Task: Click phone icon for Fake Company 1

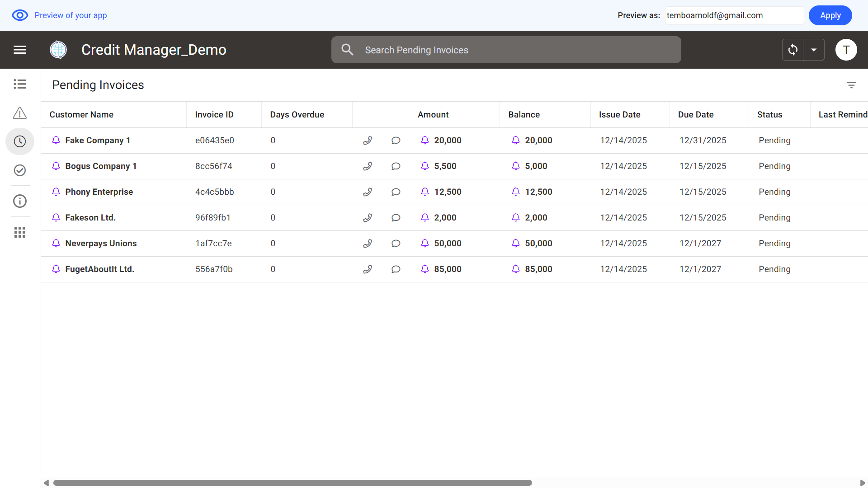Action: point(368,141)
